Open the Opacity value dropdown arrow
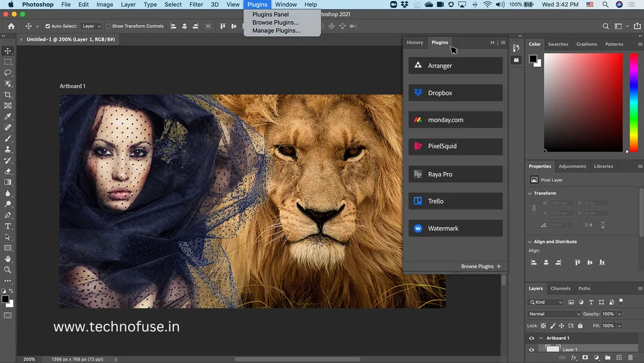Viewport: 644px width, 363px height. [x=620, y=313]
